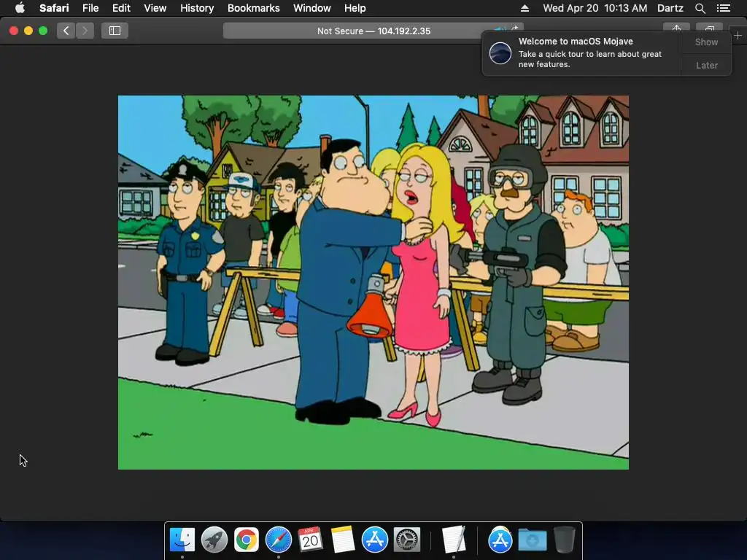Open the Downloads folder in the Dock

coord(532,540)
